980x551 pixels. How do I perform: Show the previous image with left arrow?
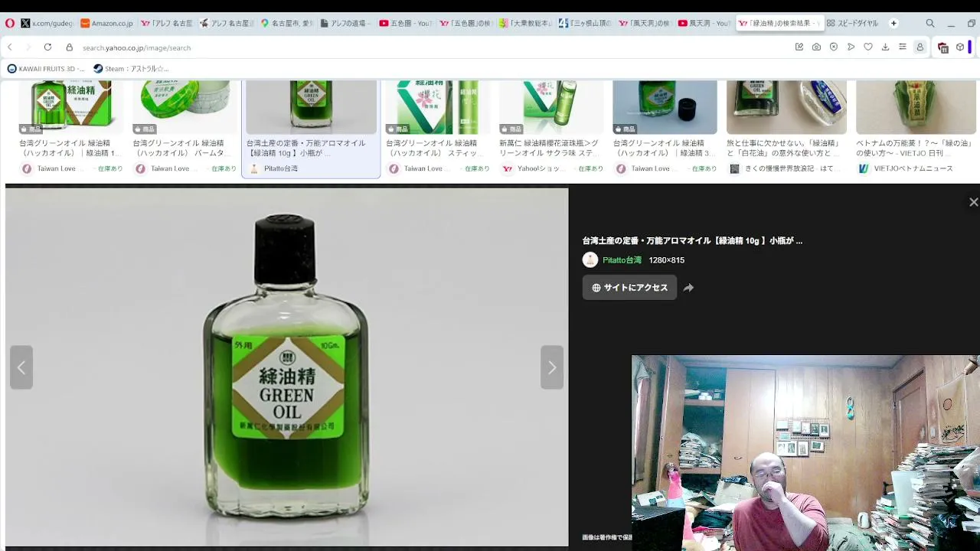coord(21,367)
